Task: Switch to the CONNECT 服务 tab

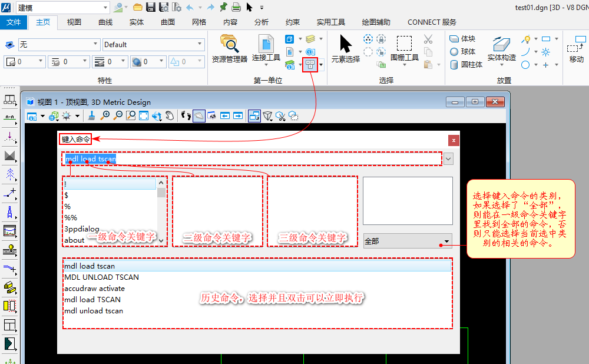Action: point(432,22)
